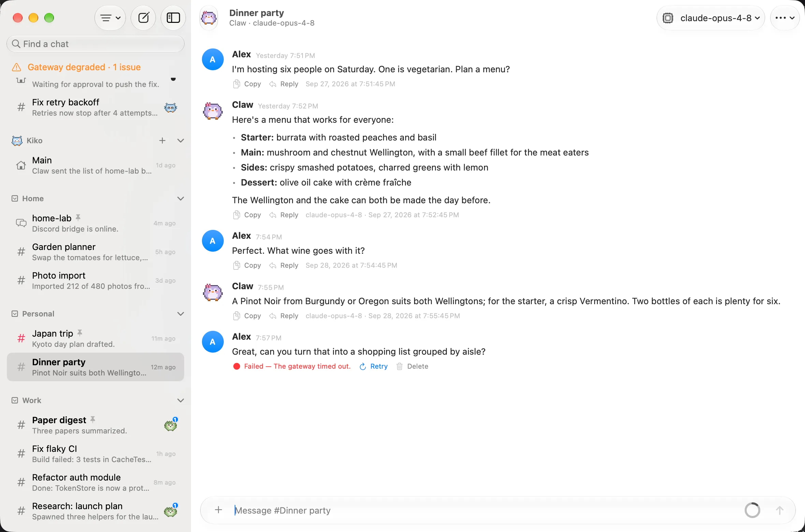Open the Paper digest chat

(x=96, y=425)
